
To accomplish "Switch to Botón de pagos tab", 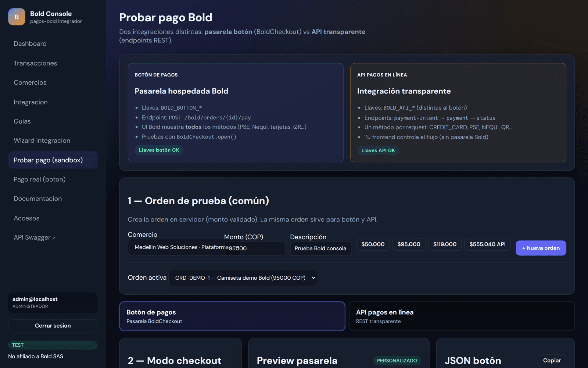I will tap(232, 316).
